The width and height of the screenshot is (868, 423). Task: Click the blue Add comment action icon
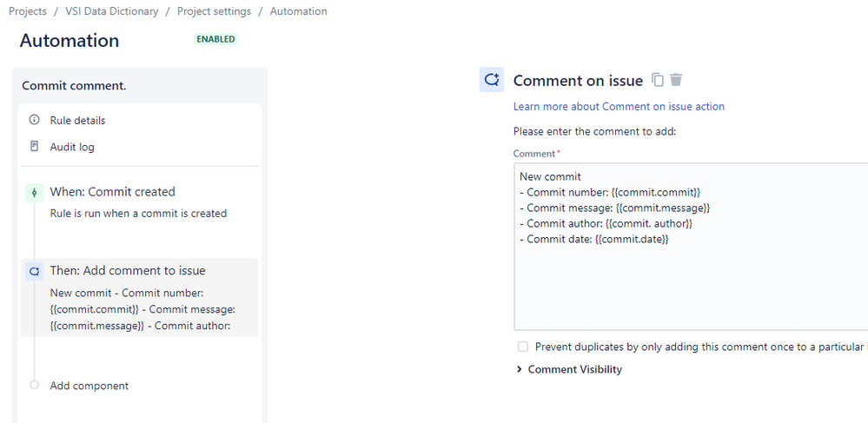pyautogui.click(x=35, y=272)
